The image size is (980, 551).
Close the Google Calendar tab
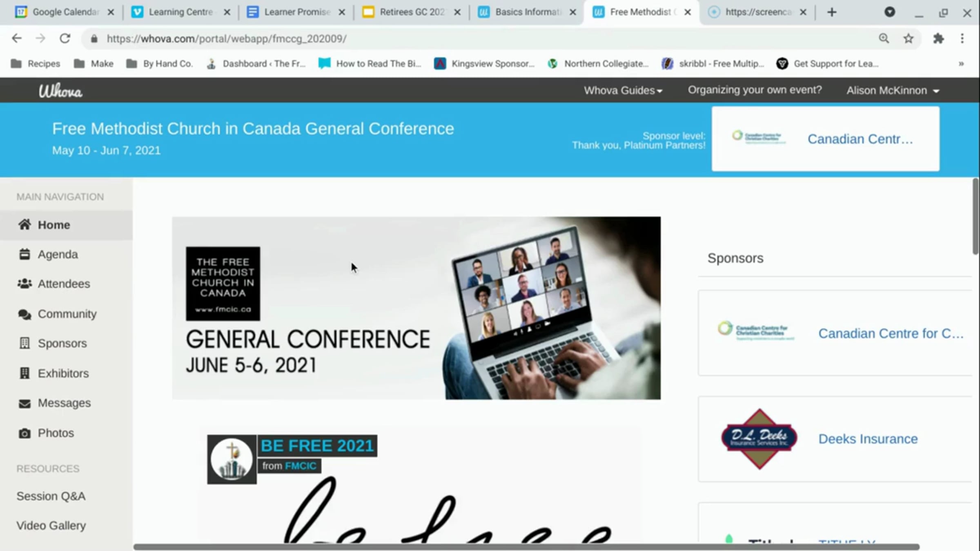[x=111, y=12]
